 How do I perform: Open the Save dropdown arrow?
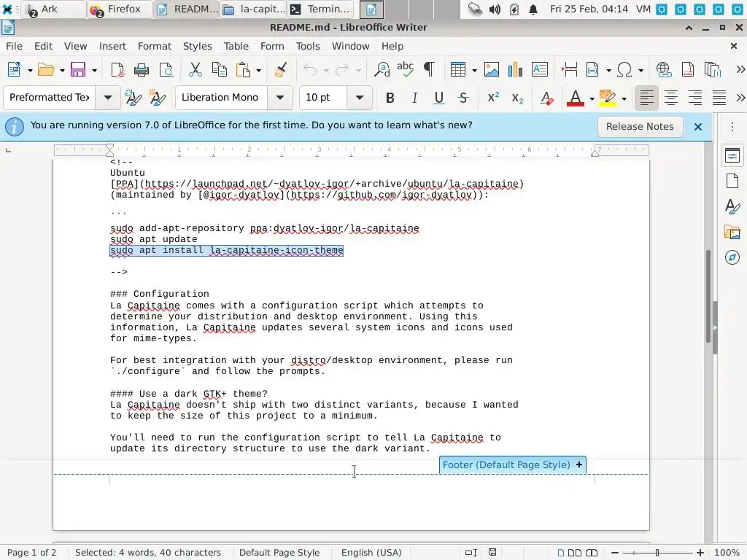pyautogui.click(x=94, y=71)
